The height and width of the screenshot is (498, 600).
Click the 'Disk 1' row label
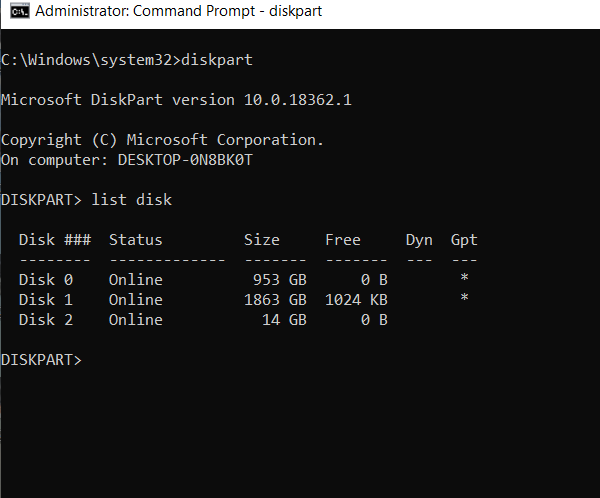46,300
